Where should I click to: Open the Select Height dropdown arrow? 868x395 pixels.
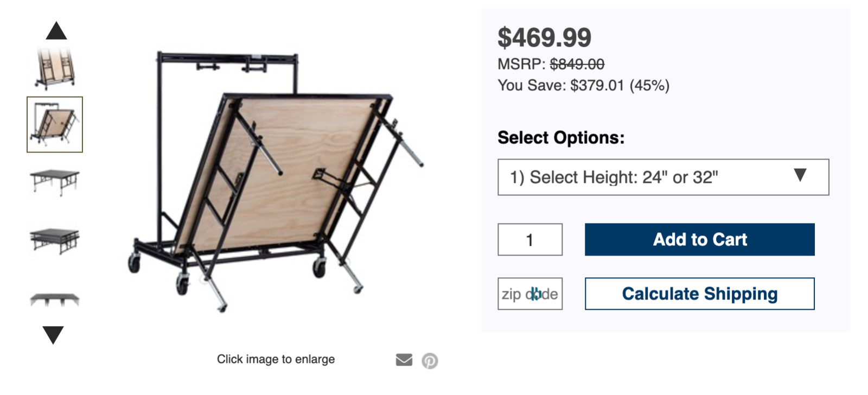coord(800,175)
